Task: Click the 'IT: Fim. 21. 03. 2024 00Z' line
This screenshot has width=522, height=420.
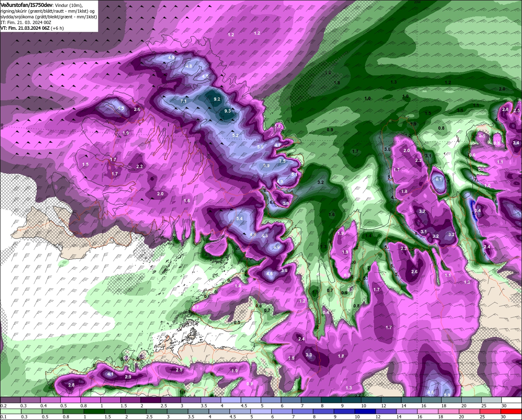Action: (26, 22)
